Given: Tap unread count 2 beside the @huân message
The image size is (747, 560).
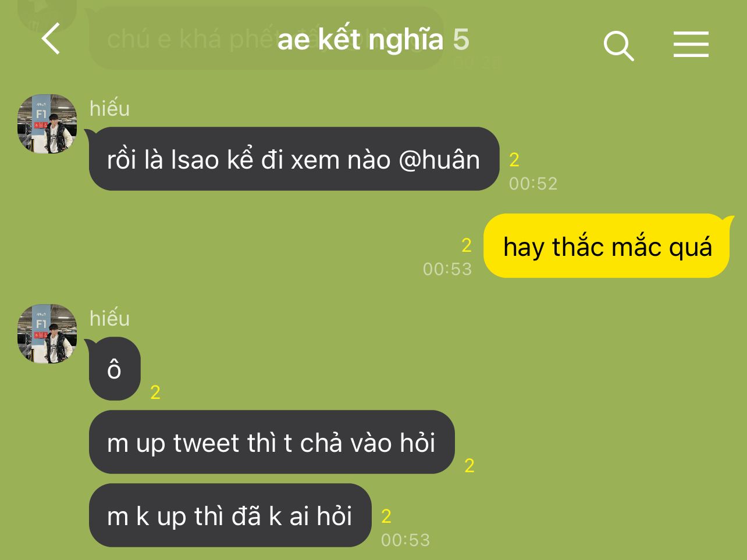Looking at the screenshot, I should [514, 159].
